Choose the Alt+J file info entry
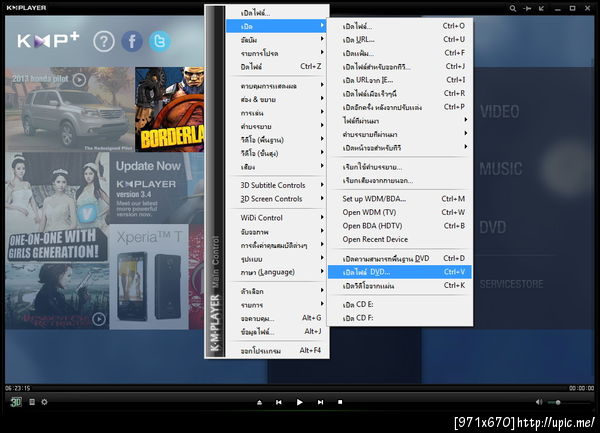Viewport: 600px width, 433px height. click(x=278, y=332)
